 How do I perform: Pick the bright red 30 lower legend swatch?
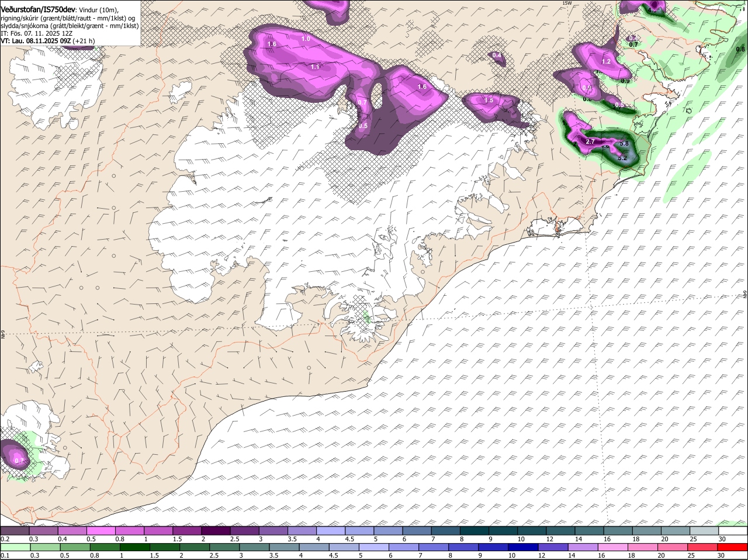pyautogui.click(x=733, y=547)
